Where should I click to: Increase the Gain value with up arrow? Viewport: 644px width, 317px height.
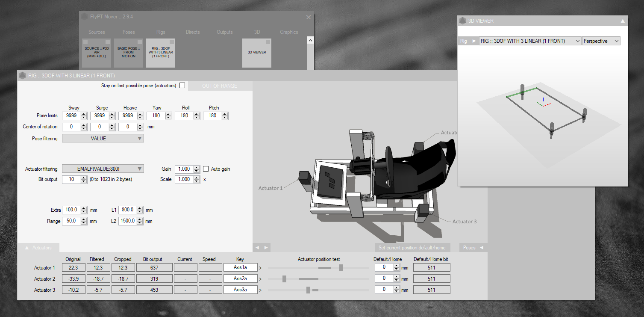click(x=197, y=167)
